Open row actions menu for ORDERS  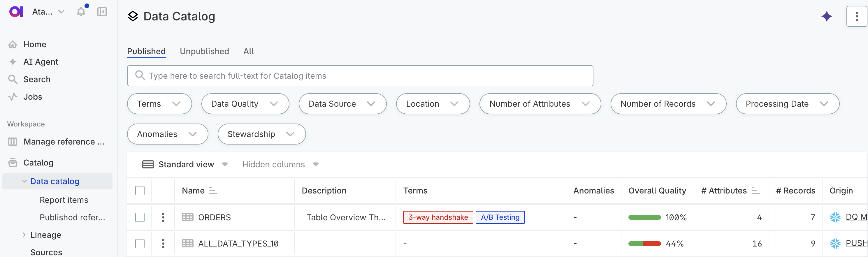tap(163, 217)
